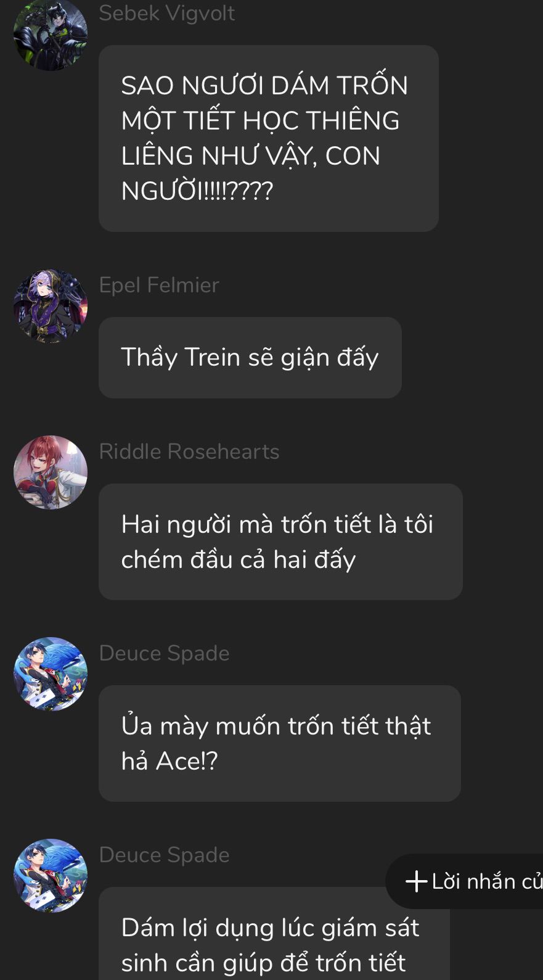Viewport: 543px width, 980px height.
Task: Select Sebek's 'SAO NGƯƠI DÁM TRỐN' message bubble
Action: tap(269, 138)
